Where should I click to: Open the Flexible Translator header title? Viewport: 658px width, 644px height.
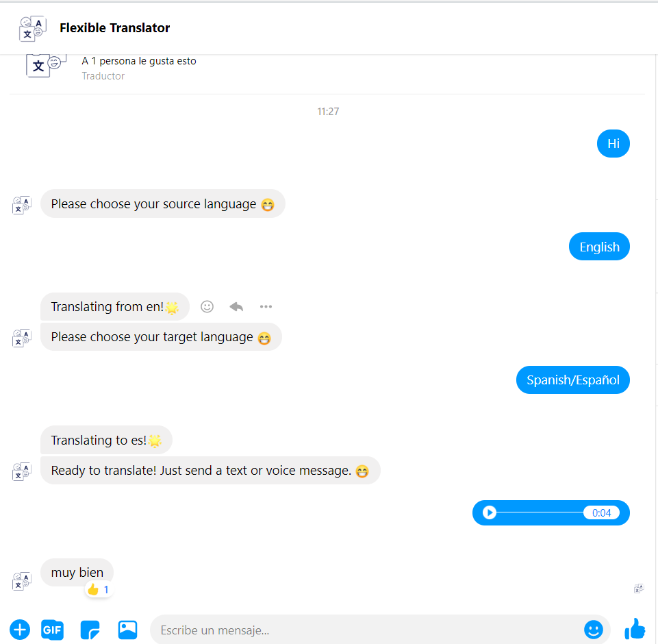pos(114,27)
